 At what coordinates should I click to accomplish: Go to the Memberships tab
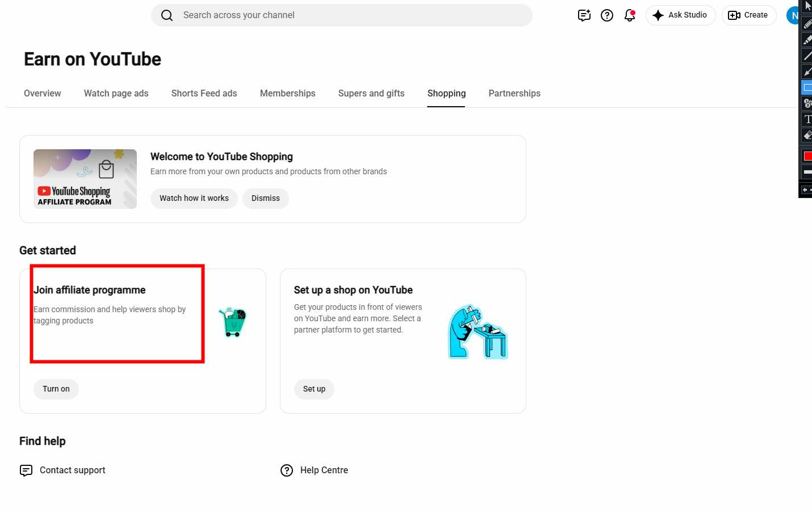[288, 94]
